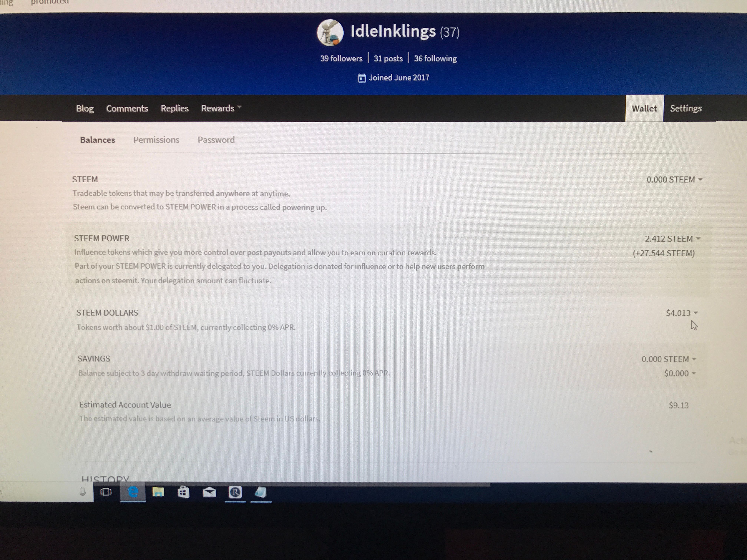Click the 39 followers link

click(x=341, y=58)
